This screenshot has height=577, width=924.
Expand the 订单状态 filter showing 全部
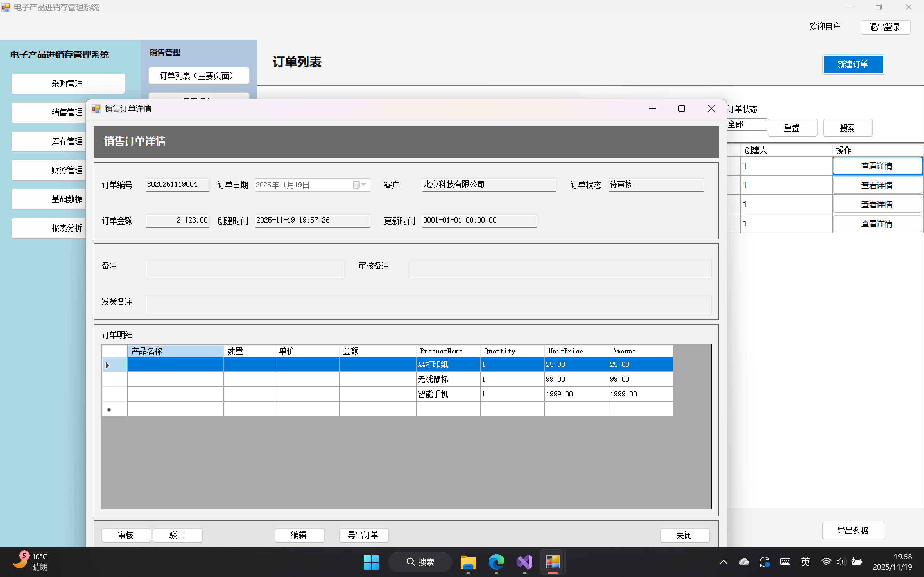[747, 124]
